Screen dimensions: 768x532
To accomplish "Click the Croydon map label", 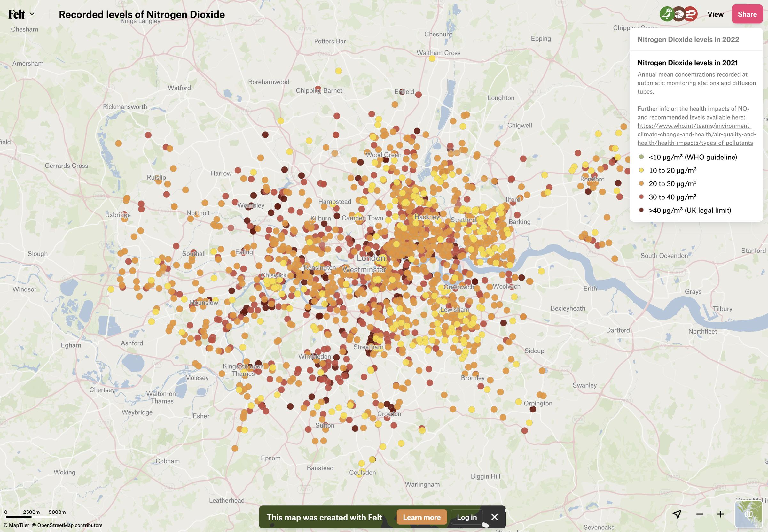I will pos(389,414).
